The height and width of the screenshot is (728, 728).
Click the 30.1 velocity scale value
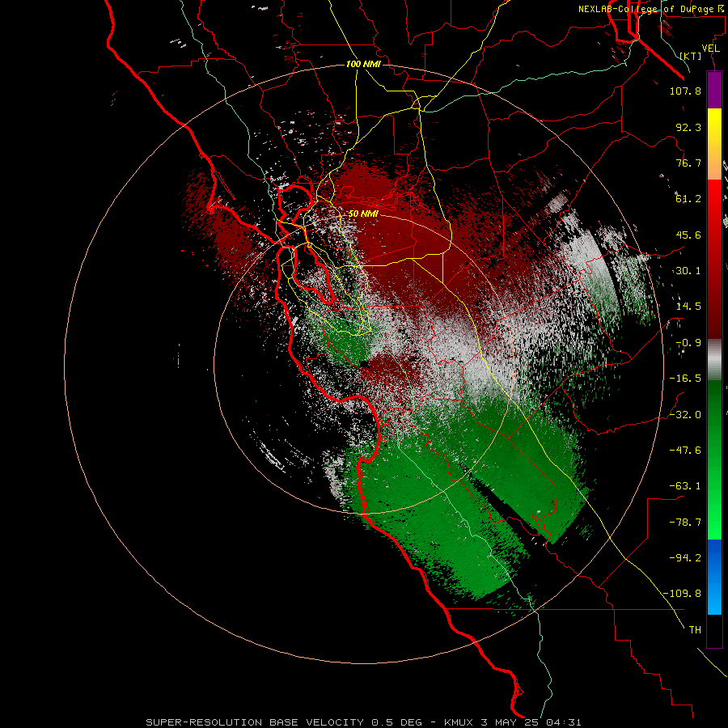pyautogui.click(x=688, y=271)
